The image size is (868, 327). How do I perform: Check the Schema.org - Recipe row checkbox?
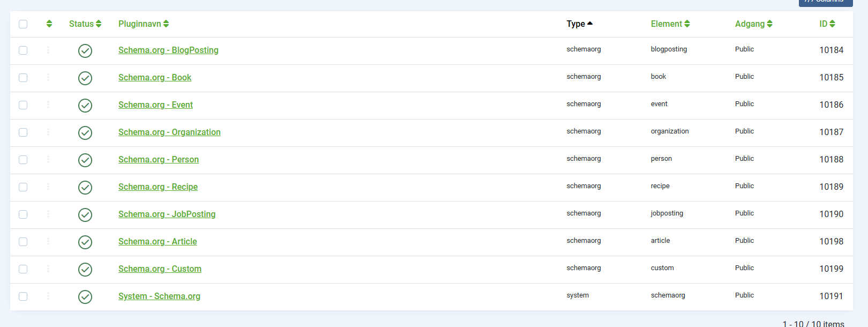[23, 187]
